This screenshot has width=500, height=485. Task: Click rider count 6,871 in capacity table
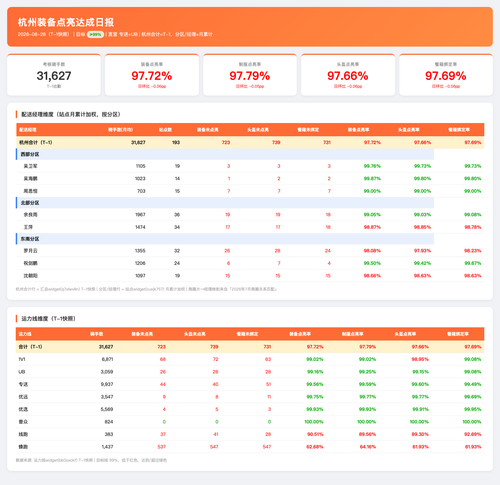107,359
